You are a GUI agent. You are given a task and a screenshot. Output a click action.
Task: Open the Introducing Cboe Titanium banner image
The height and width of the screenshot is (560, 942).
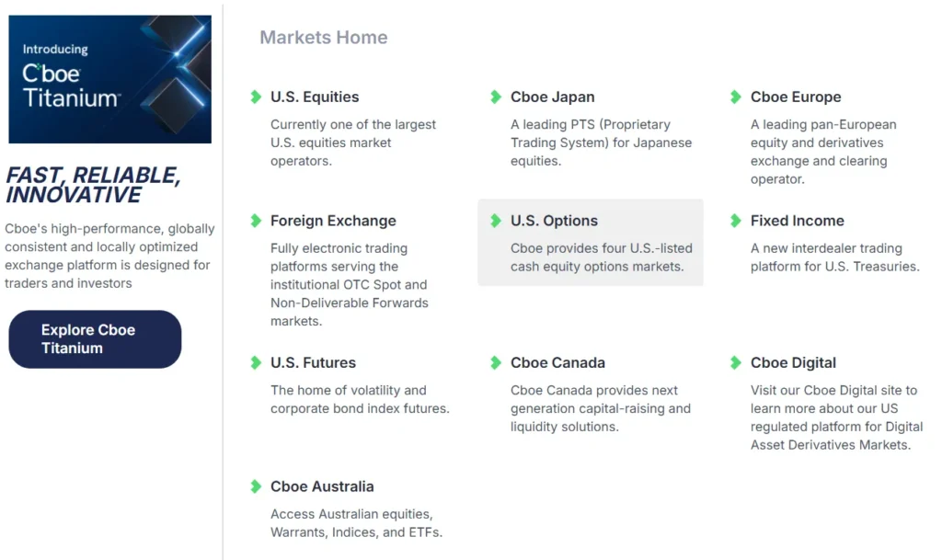tap(109, 79)
